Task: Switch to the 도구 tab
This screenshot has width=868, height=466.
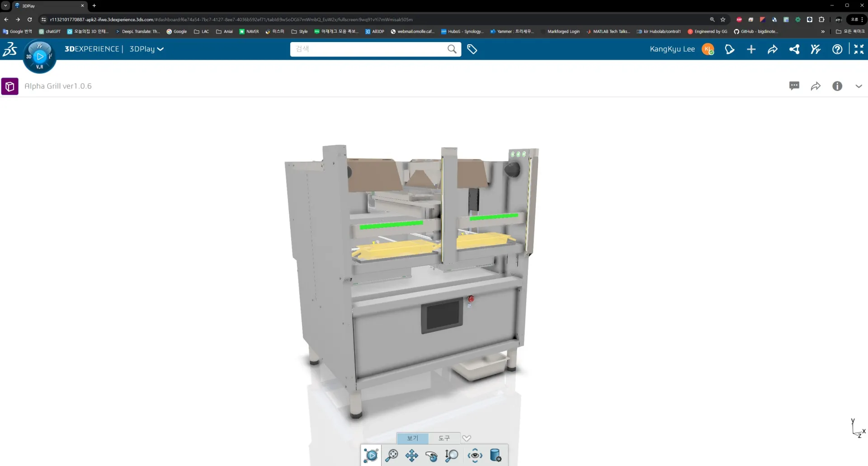Action: (x=444, y=438)
